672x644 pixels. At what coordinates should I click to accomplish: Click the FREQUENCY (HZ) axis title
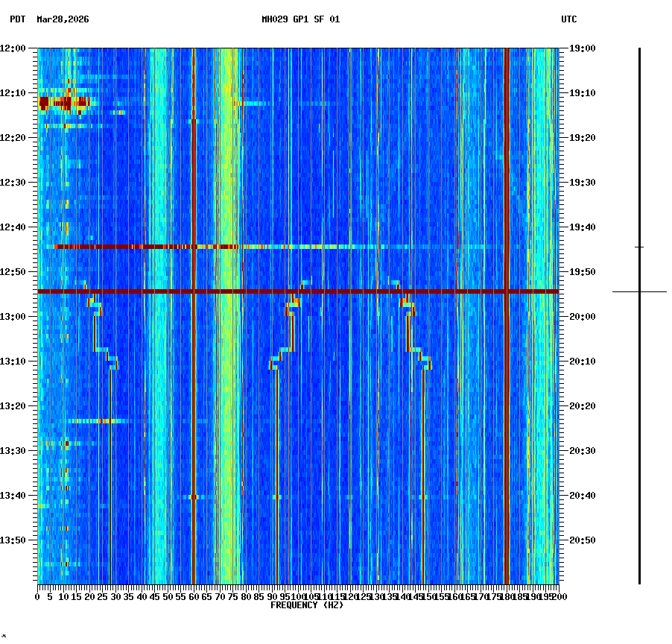pos(306,605)
